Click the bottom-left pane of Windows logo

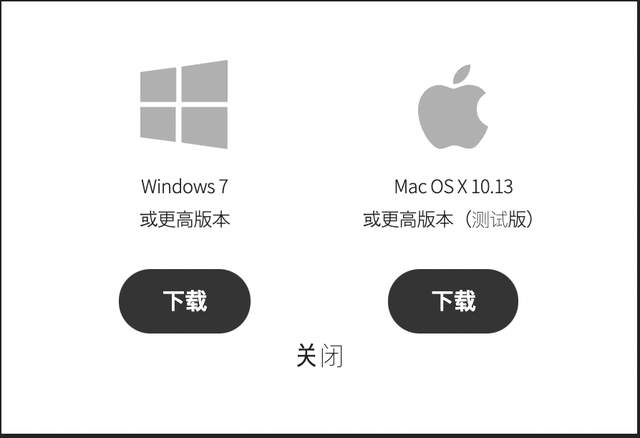point(158,124)
